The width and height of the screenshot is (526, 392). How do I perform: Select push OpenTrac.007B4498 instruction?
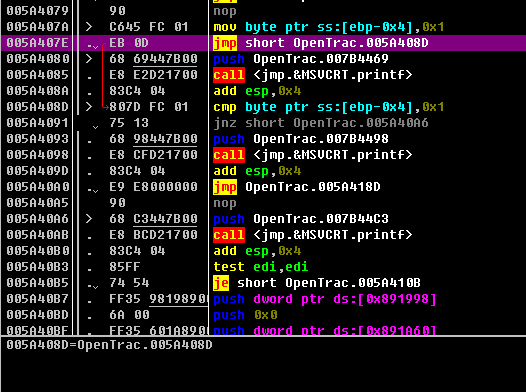[x=301, y=139]
